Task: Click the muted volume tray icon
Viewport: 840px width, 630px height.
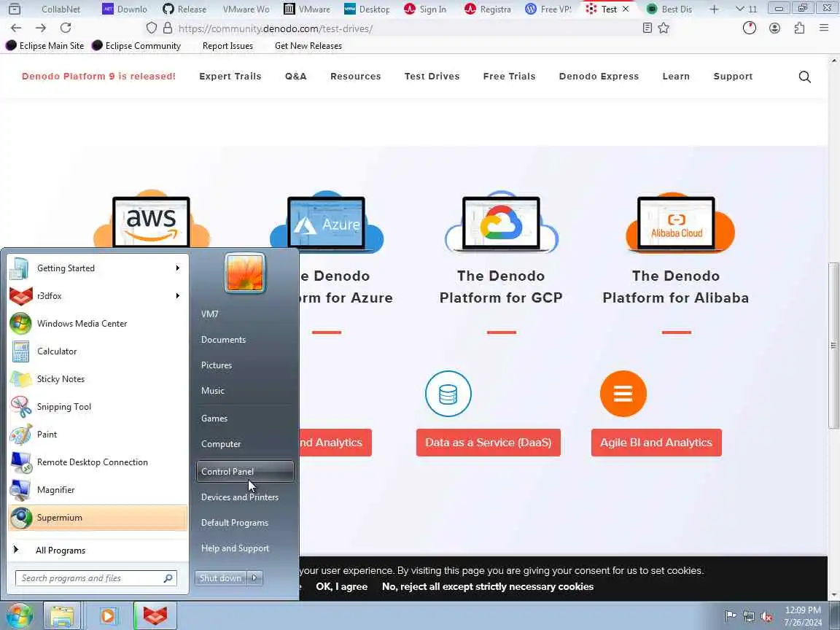Action: (x=766, y=616)
